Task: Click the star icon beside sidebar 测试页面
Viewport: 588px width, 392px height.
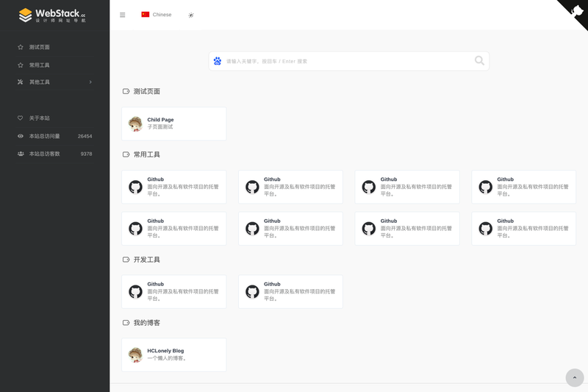Action: 21,47
